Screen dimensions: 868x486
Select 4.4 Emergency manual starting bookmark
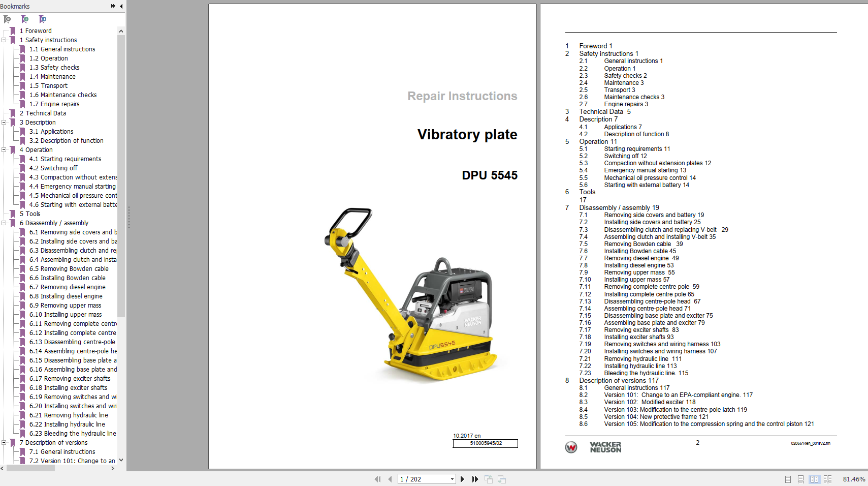(x=73, y=186)
